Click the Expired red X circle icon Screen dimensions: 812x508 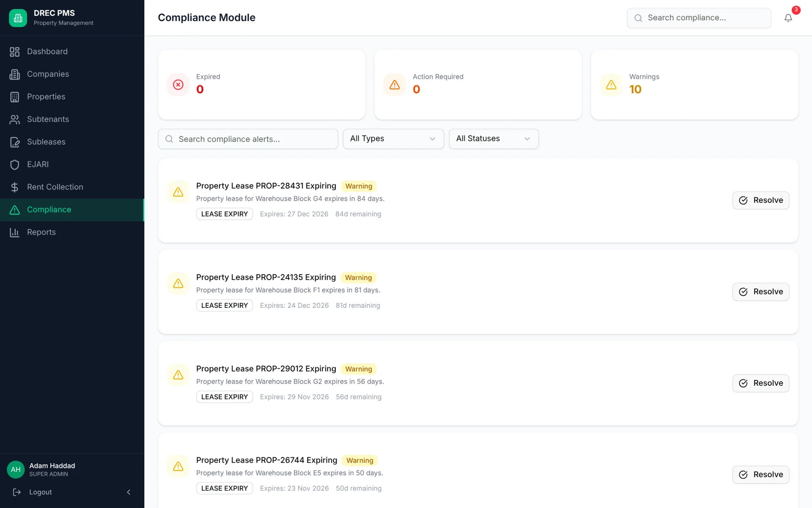click(178, 85)
